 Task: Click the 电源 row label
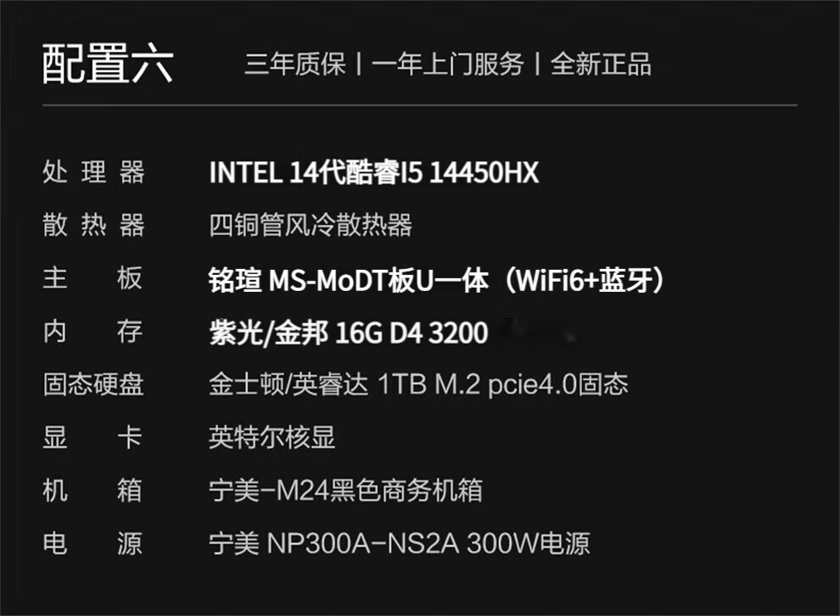pos(93,543)
